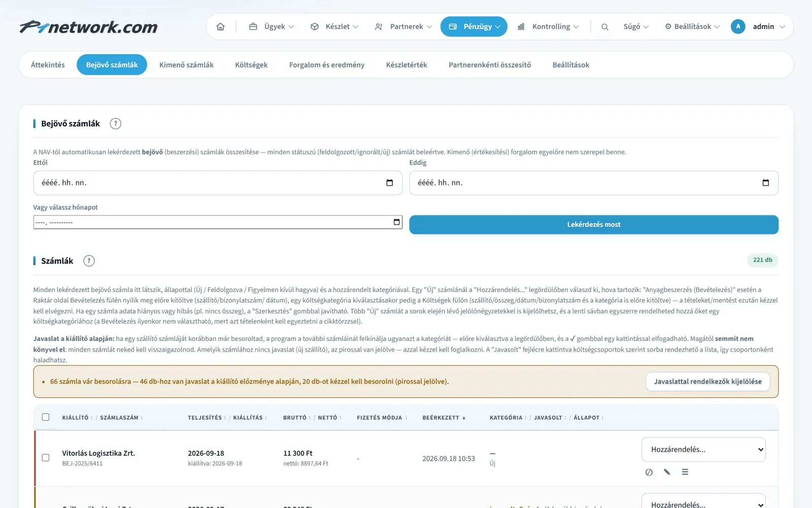Open calendar picker in the Eddig field

coord(766,182)
